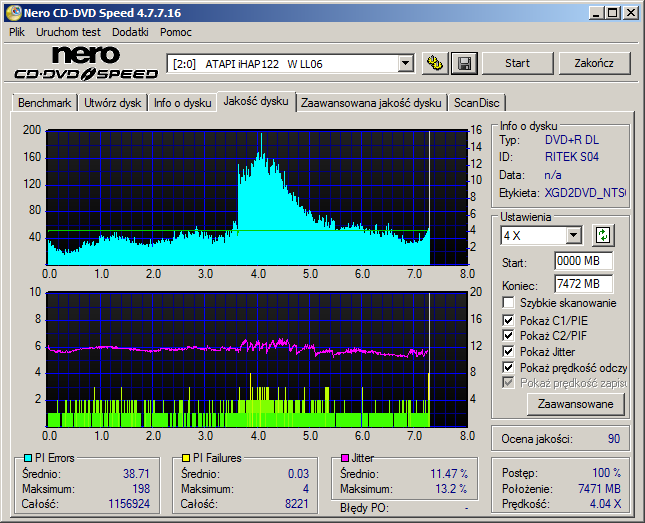
Task: Open the Plik menu
Action: click(x=17, y=32)
